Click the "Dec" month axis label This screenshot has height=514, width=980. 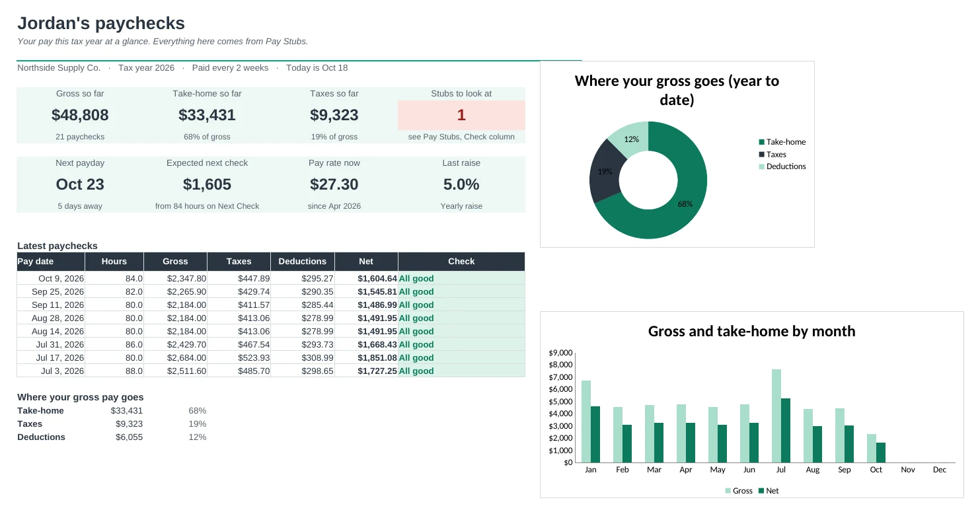[x=940, y=470]
